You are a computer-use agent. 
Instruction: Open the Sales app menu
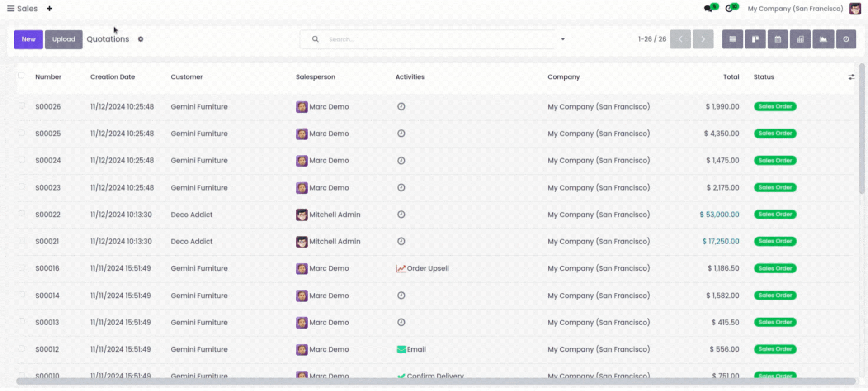click(x=27, y=9)
